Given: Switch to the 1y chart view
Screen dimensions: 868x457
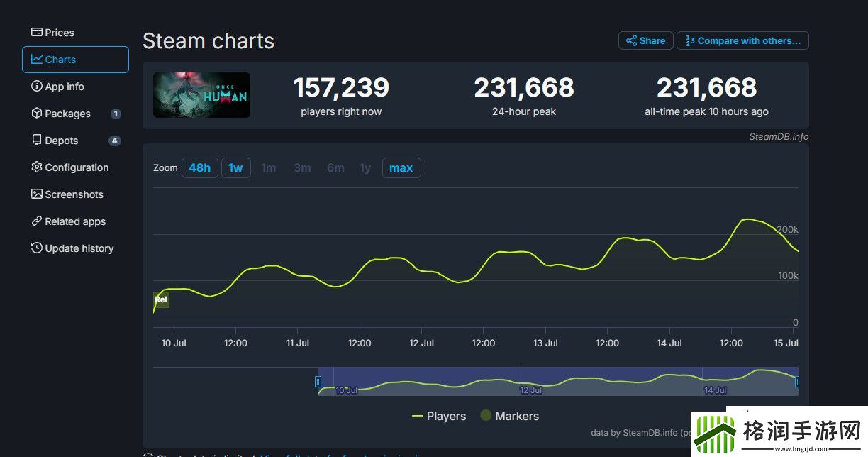Looking at the screenshot, I should 365,167.
